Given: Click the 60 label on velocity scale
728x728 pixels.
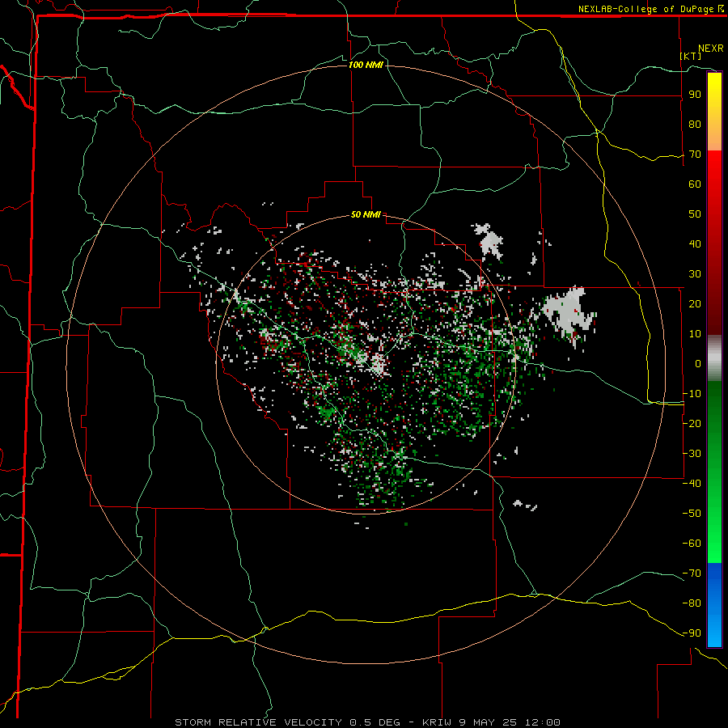Looking at the screenshot, I should click(x=695, y=184).
